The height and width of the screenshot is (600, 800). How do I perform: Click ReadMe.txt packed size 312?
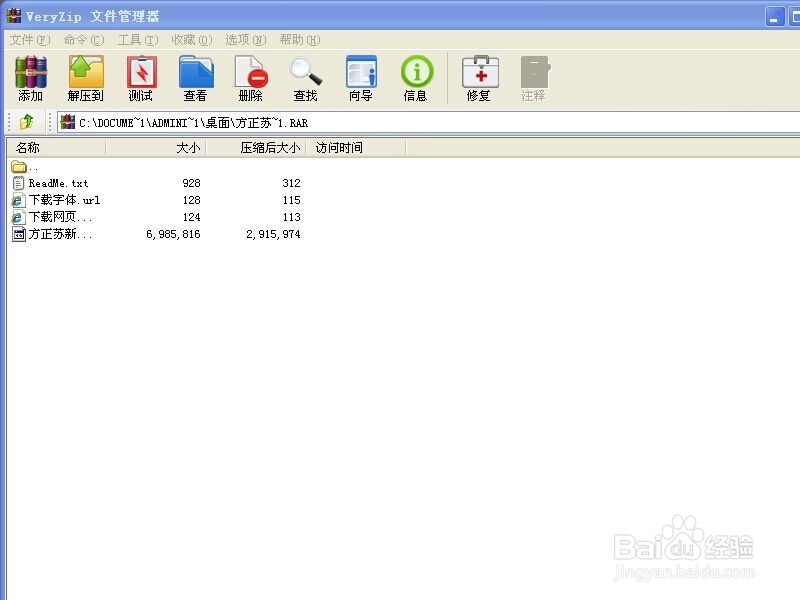tap(291, 183)
